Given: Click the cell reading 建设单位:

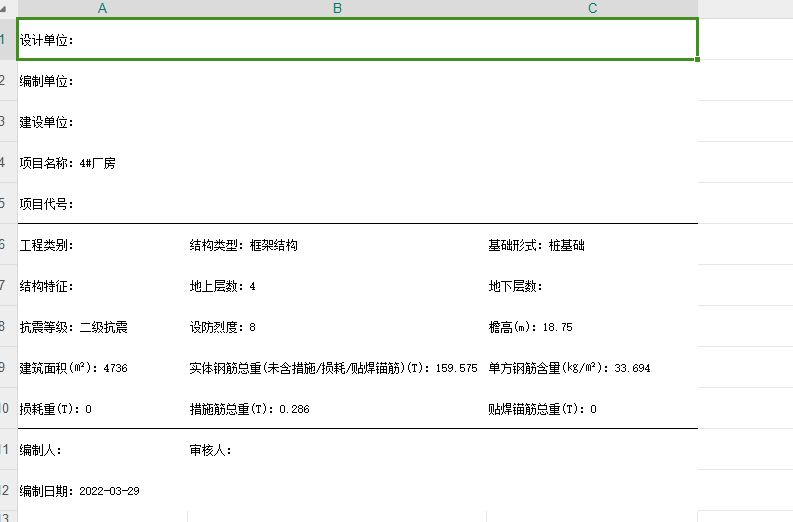Looking at the screenshot, I should pos(358,121).
